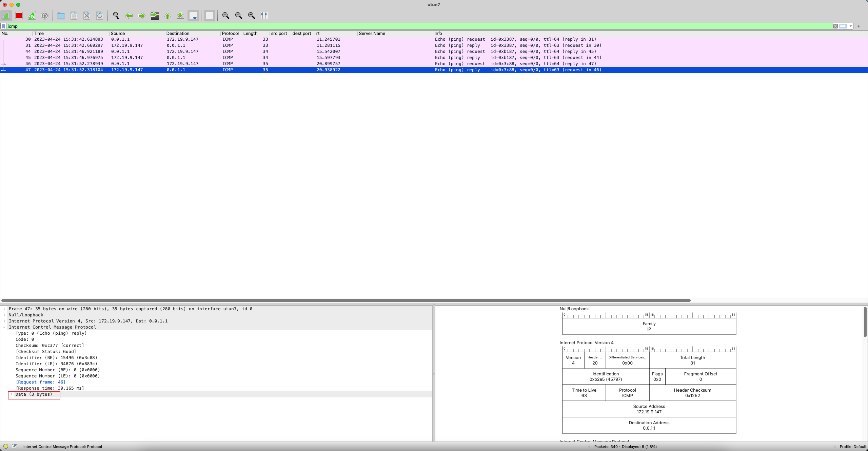Sort by the rt column header
868x451 pixels.
(x=336, y=33)
